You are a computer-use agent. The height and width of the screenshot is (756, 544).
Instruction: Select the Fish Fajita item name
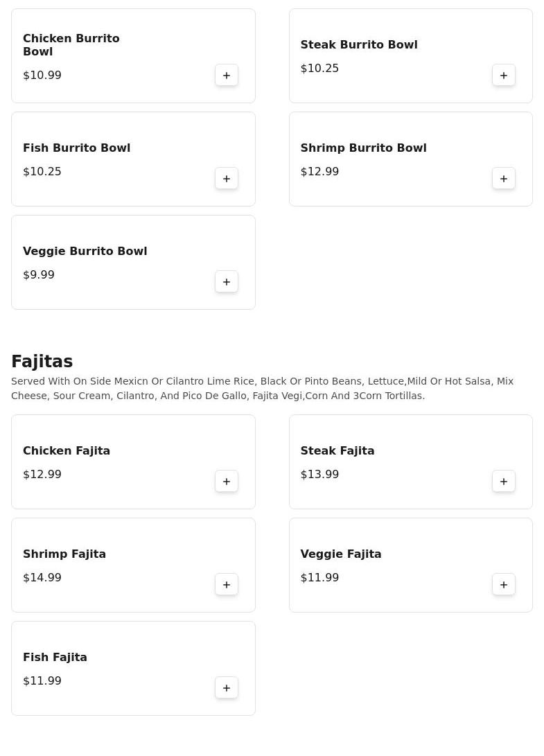click(x=55, y=658)
